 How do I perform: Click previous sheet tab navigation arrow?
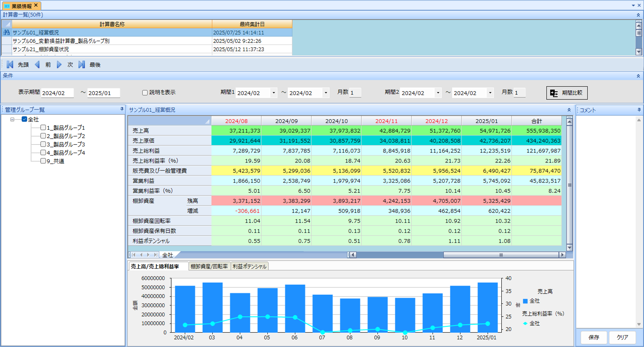pyautogui.click(x=141, y=255)
